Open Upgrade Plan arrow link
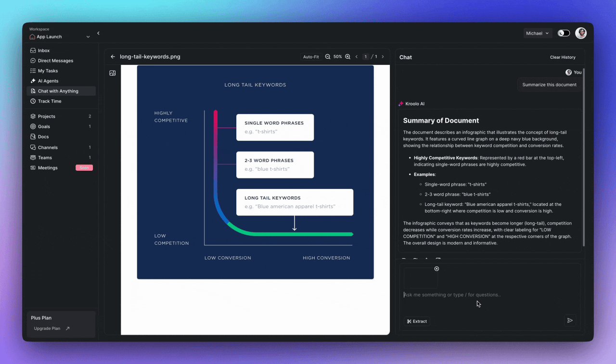 (67, 329)
